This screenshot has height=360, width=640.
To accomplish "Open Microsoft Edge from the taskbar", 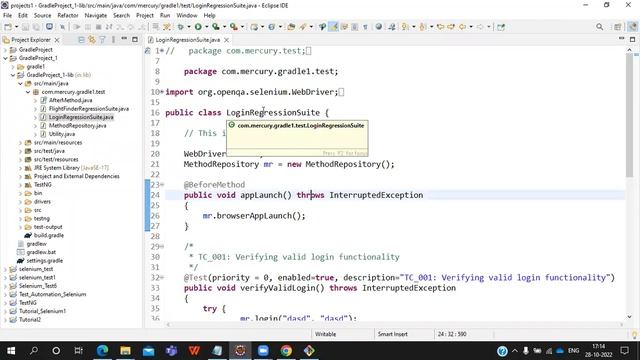I will [x=102, y=351].
